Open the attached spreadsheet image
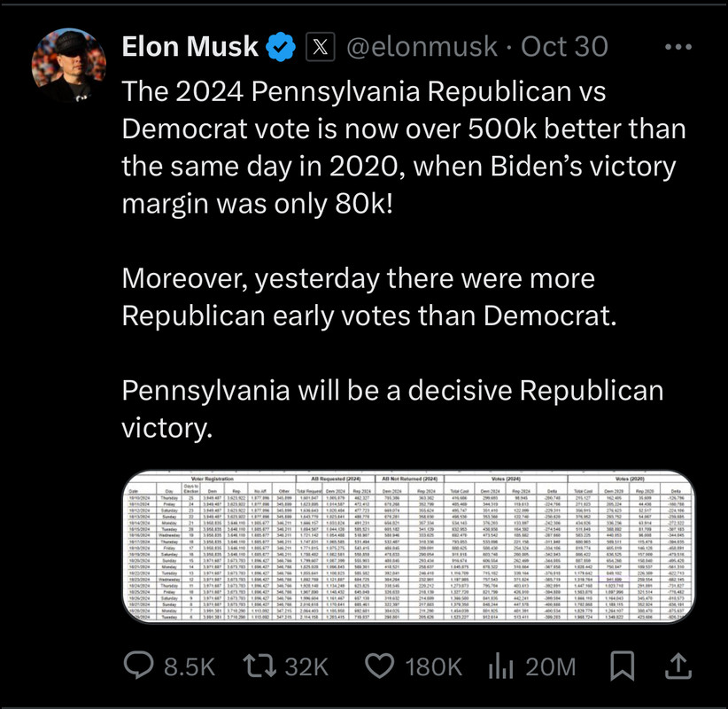Image resolution: width=728 pixels, height=709 pixels. tap(408, 547)
